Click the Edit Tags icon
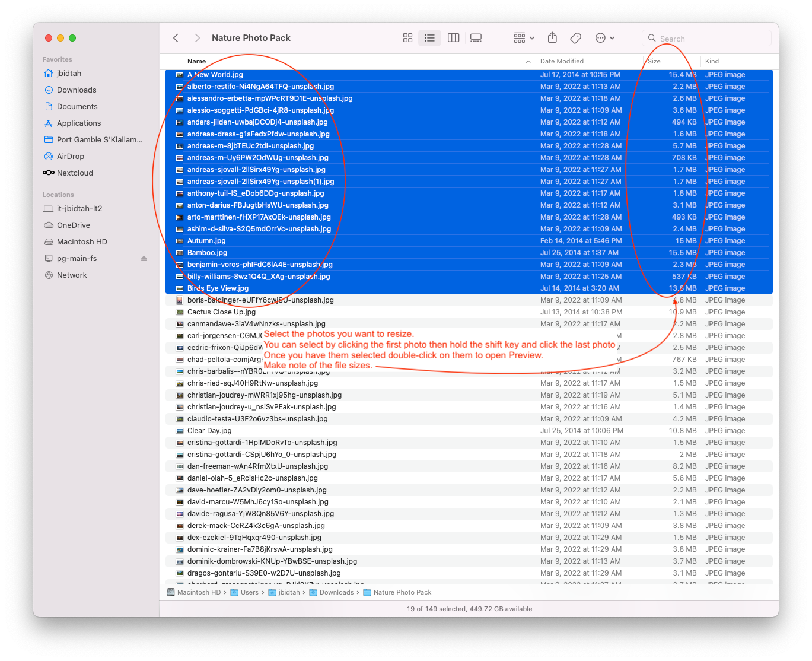Image resolution: width=812 pixels, height=661 pixels. click(575, 38)
